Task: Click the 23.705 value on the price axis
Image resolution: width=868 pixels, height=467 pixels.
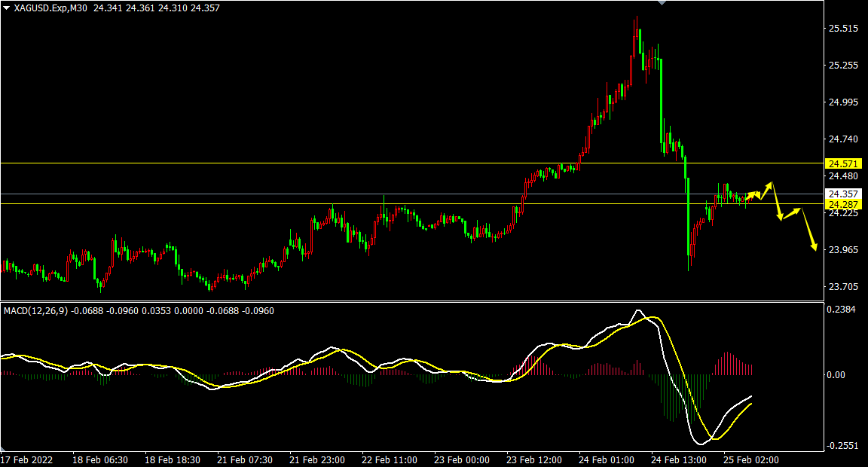Action: click(843, 287)
